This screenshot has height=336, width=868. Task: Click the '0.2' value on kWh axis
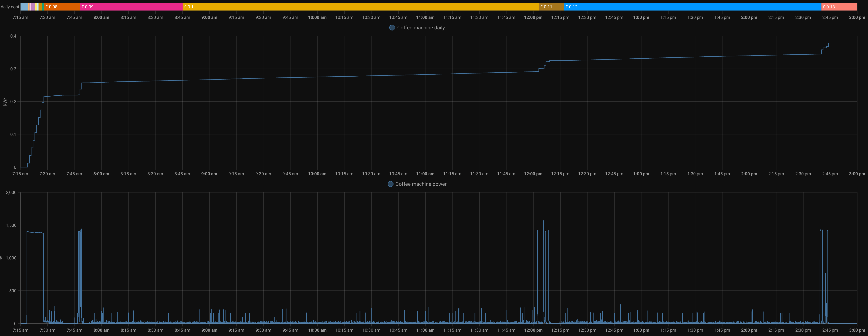coord(13,102)
